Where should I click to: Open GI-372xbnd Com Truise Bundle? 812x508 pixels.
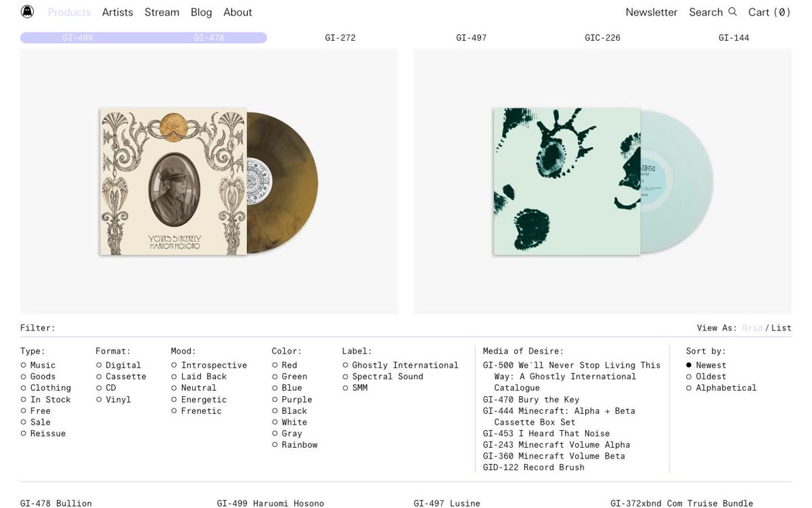(681, 503)
